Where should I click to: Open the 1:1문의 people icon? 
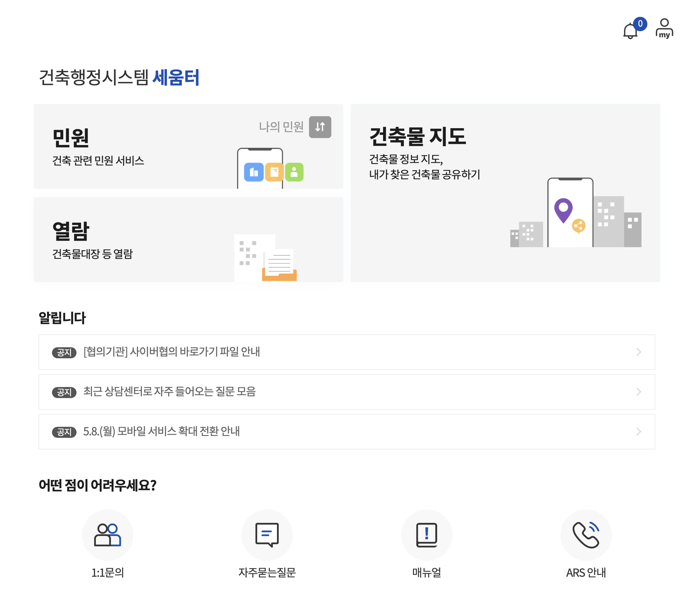pyautogui.click(x=107, y=535)
